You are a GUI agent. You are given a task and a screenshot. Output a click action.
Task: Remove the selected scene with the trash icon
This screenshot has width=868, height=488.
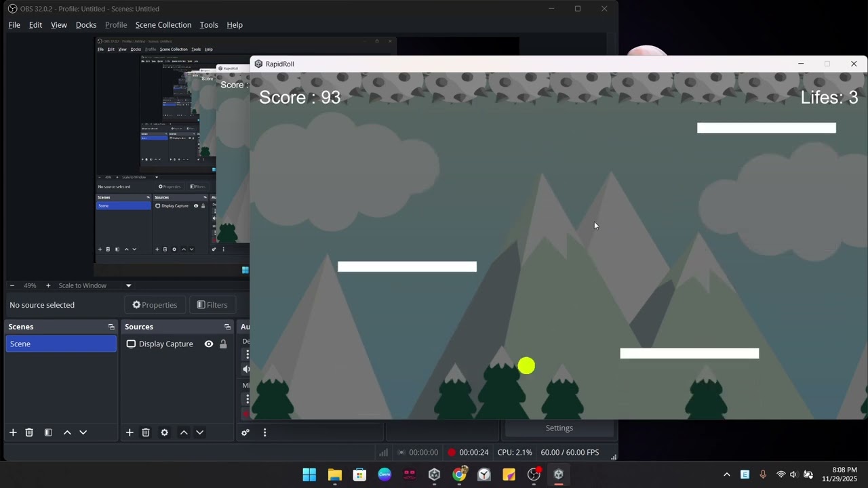[x=29, y=432]
